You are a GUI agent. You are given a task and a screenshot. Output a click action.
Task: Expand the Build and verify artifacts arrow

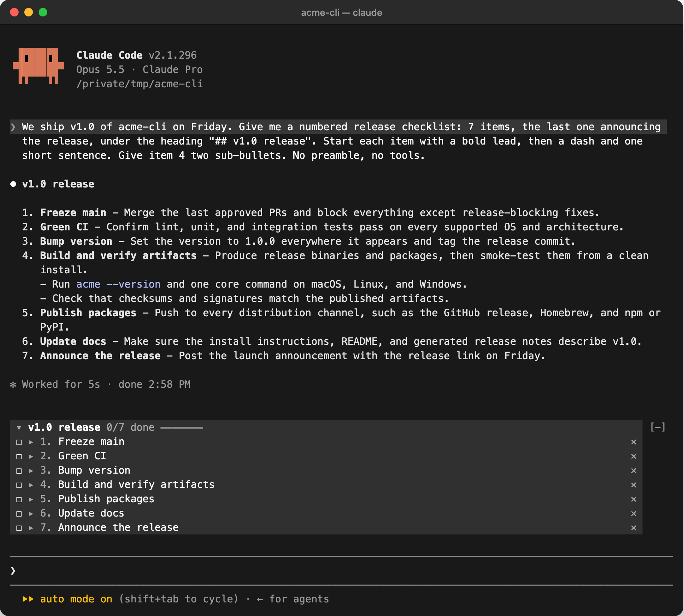click(x=31, y=485)
